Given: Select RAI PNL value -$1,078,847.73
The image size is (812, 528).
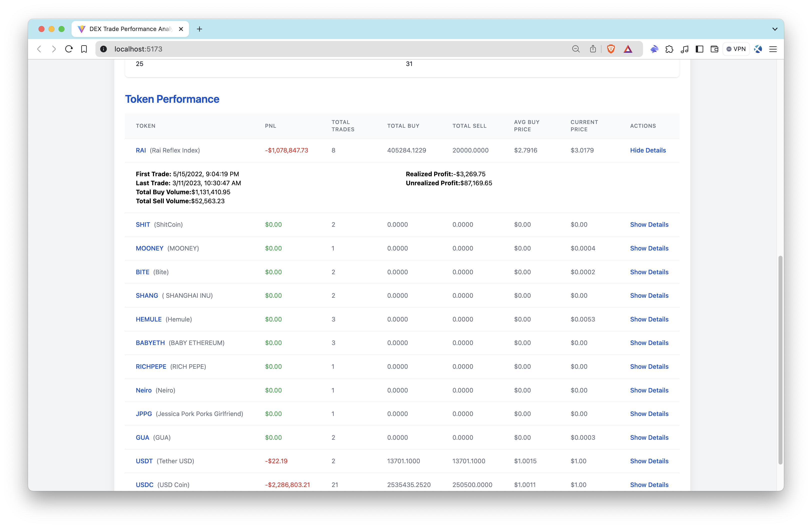Looking at the screenshot, I should point(286,150).
